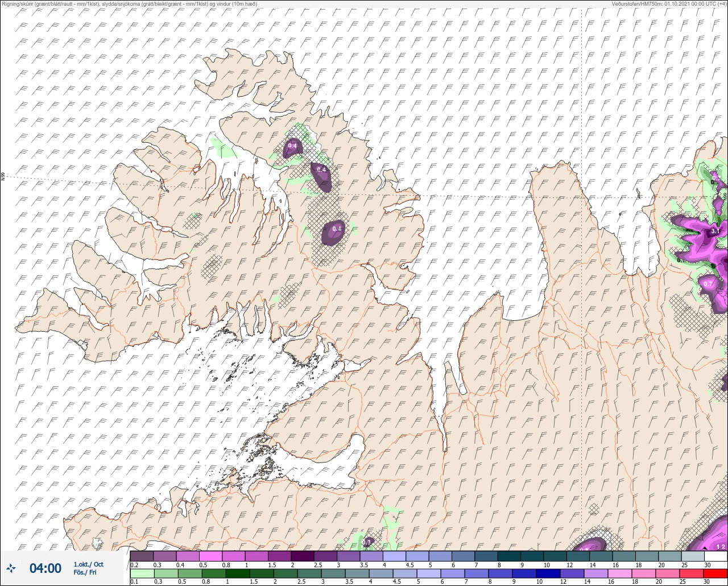Image resolution: width=728 pixels, height=586 pixels.
Task: Click the 04:00 forecast time display
Action: pyautogui.click(x=45, y=568)
